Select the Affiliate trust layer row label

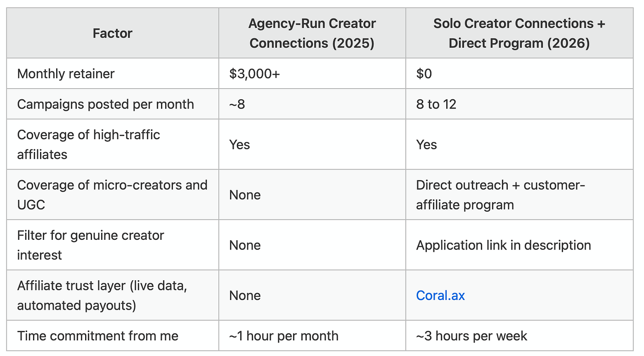(x=102, y=295)
